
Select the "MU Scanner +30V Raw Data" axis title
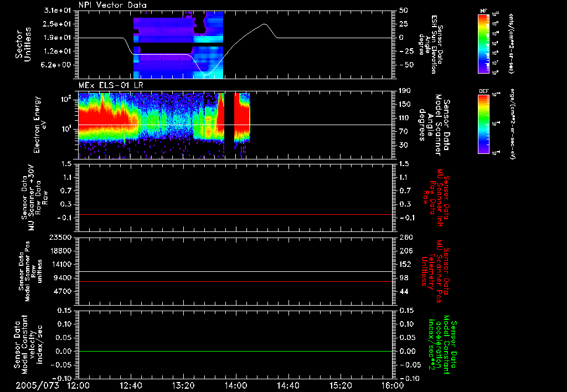[x=34, y=198]
